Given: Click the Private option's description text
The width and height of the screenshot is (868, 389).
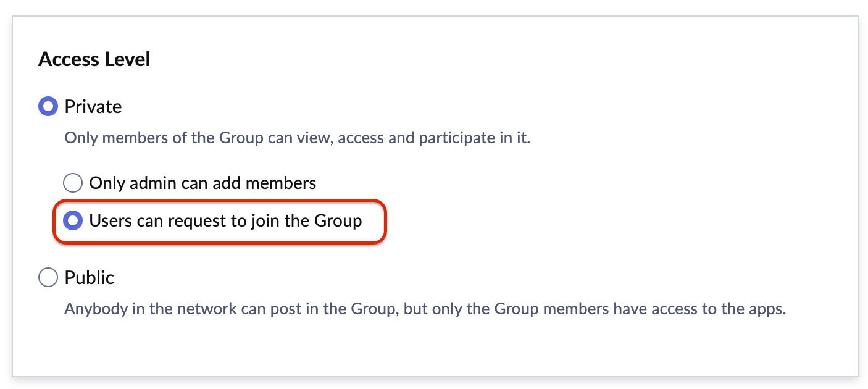Looking at the screenshot, I should pyautogui.click(x=297, y=138).
